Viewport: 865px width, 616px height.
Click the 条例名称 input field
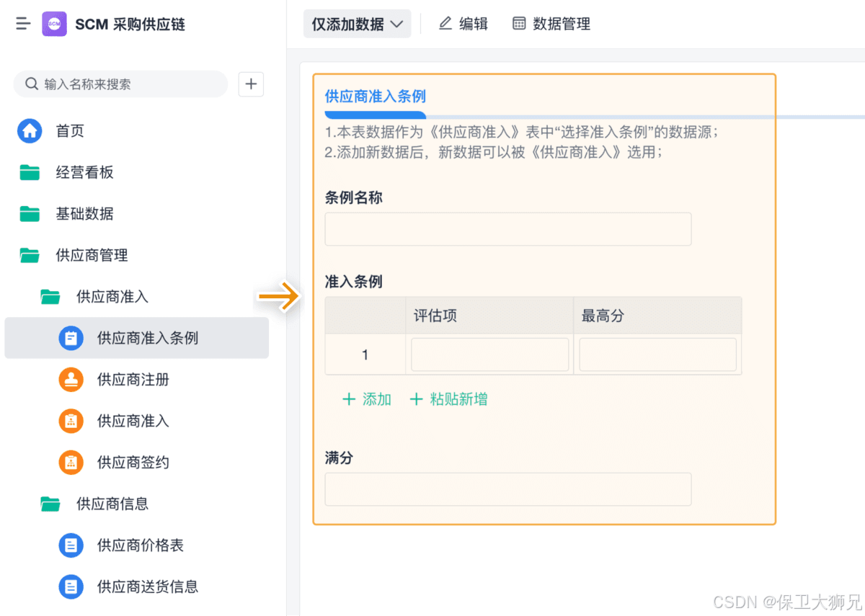click(x=508, y=229)
